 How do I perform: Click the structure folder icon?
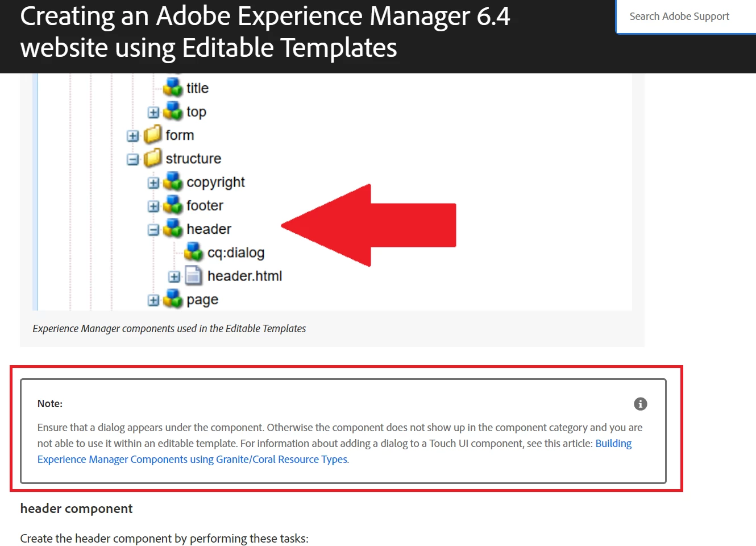(152, 158)
